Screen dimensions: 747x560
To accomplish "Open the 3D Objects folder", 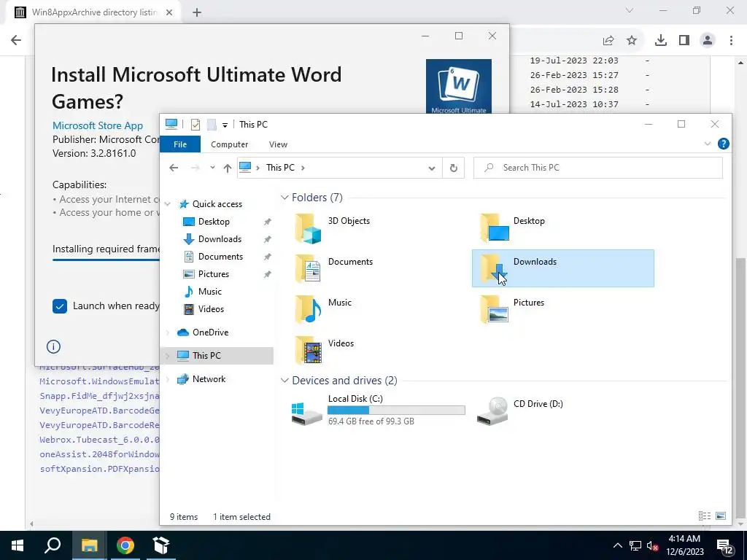I will coord(332,227).
